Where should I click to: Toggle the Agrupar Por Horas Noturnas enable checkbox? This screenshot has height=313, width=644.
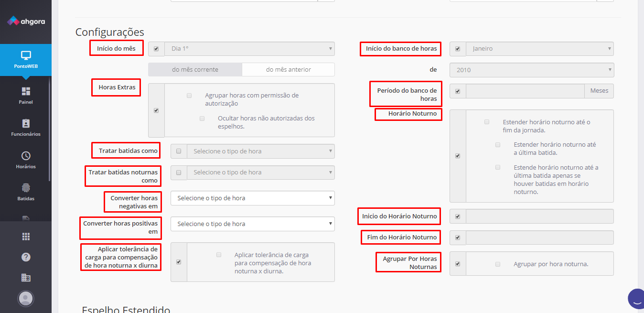458,264
